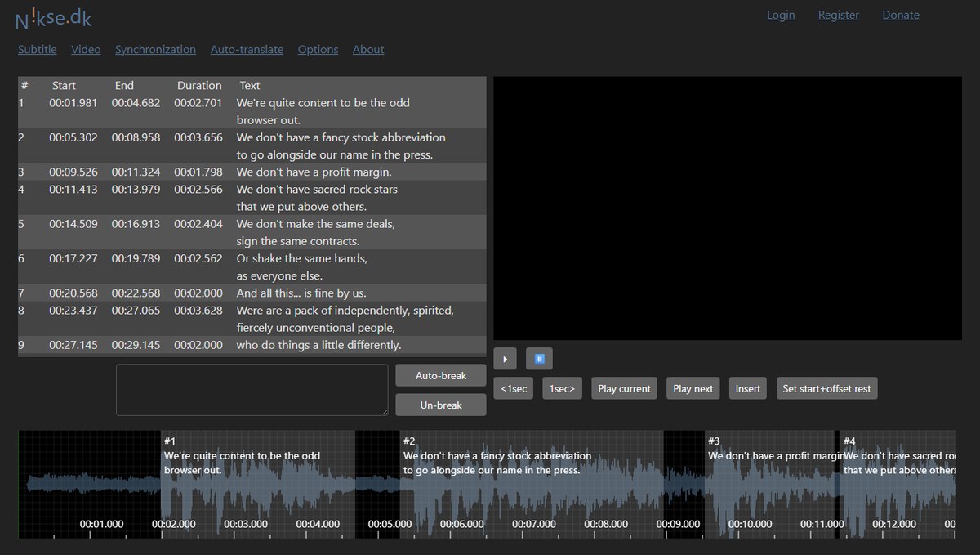This screenshot has height=555, width=980.
Task: Click the Login link
Action: click(x=781, y=15)
